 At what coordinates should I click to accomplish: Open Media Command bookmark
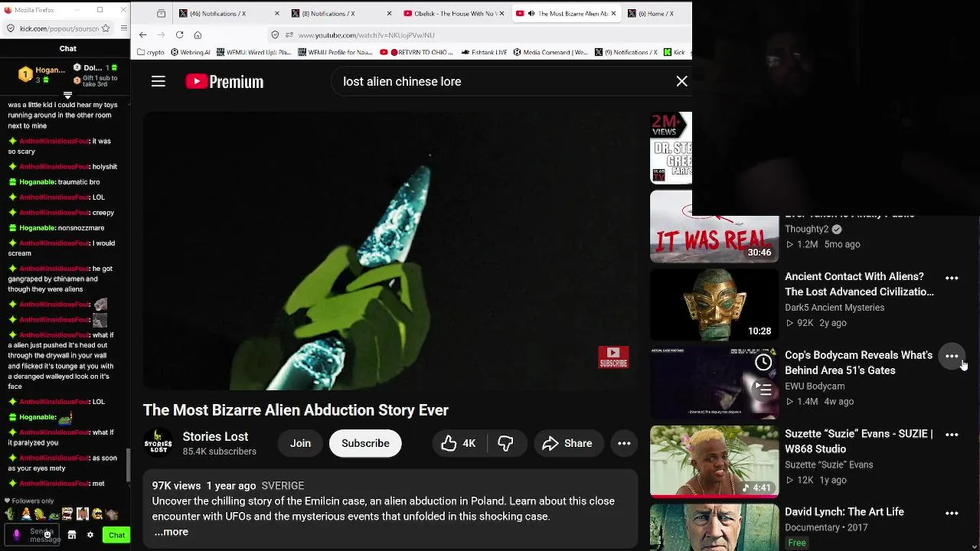pos(550,53)
